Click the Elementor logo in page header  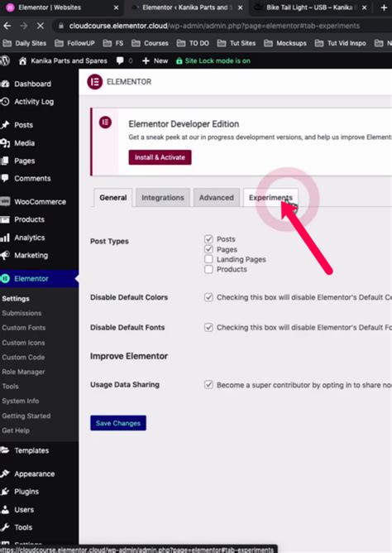tap(95, 82)
